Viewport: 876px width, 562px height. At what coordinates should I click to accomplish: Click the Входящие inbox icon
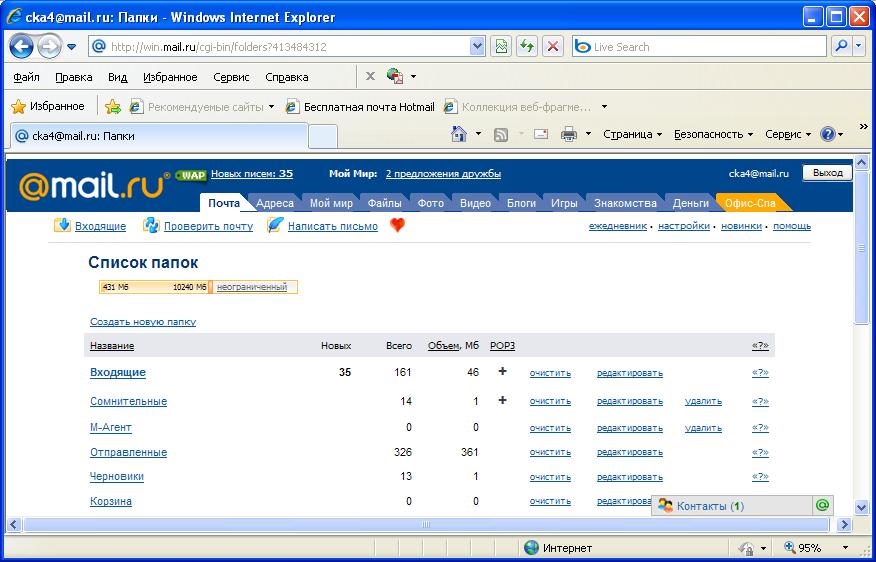63,225
